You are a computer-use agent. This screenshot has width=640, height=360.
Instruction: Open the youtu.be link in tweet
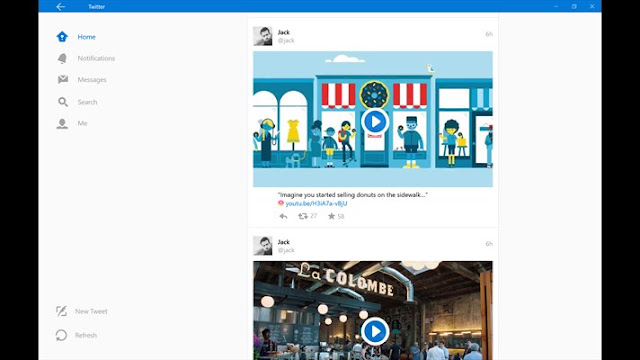(x=316, y=203)
